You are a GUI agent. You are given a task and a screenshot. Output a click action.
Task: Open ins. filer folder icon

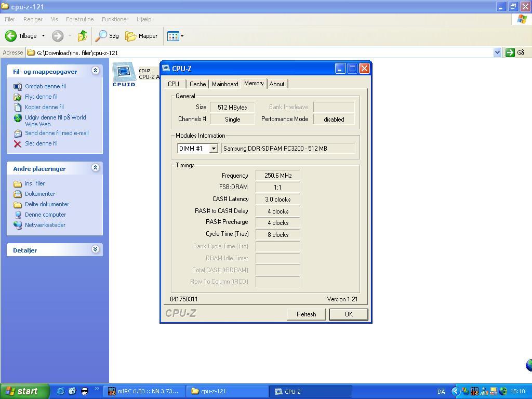(18, 184)
